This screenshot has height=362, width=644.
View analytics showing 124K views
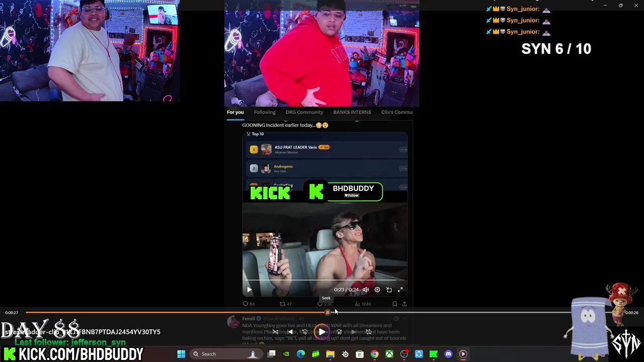click(x=363, y=304)
